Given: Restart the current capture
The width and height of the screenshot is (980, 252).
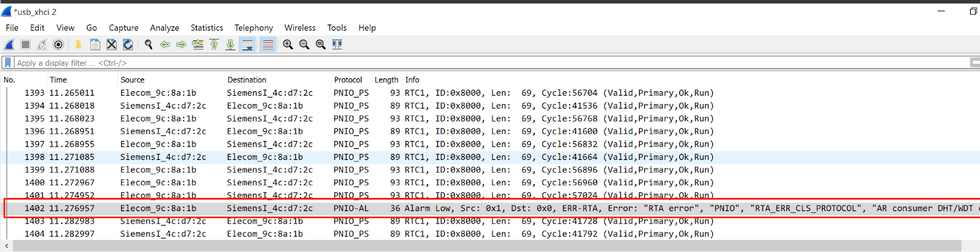Looking at the screenshot, I should point(42,44).
